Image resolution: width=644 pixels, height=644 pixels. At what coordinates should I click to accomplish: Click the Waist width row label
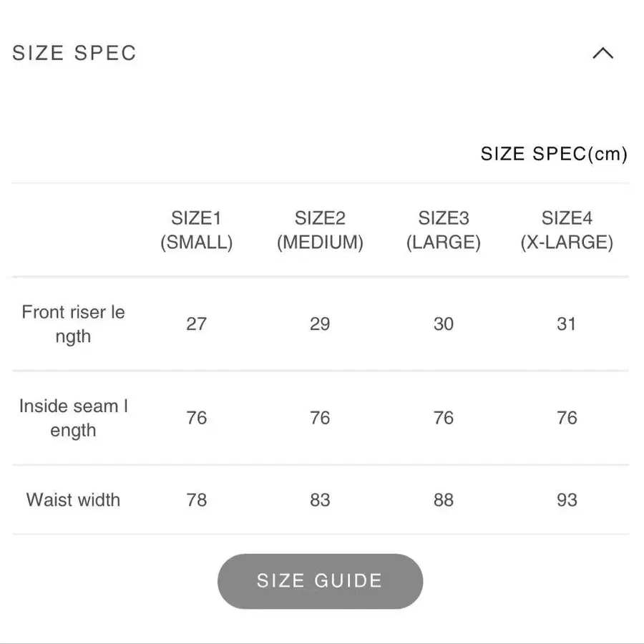coord(73,500)
